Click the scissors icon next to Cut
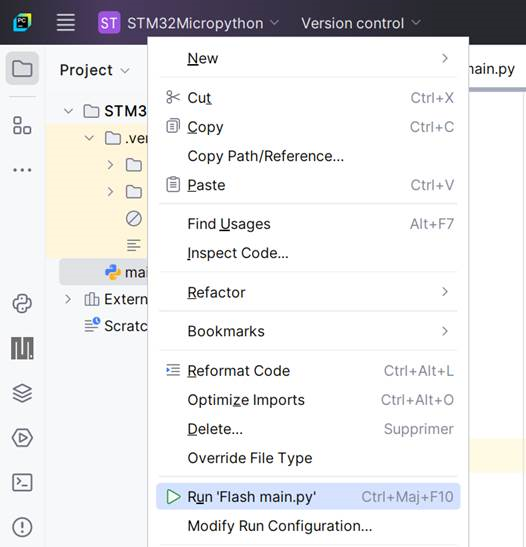The width and height of the screenshot is (526, 547). (173, 97)
